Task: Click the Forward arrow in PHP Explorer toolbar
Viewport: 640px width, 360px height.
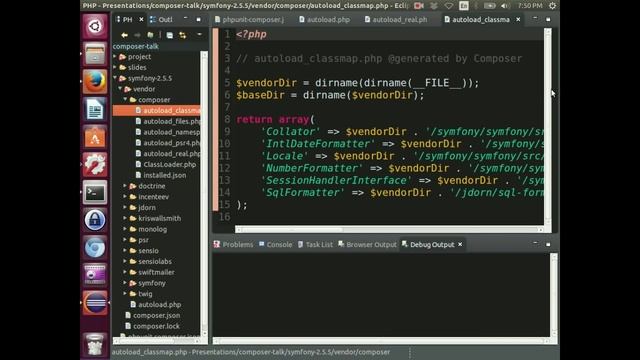Action: click(137, 35)
